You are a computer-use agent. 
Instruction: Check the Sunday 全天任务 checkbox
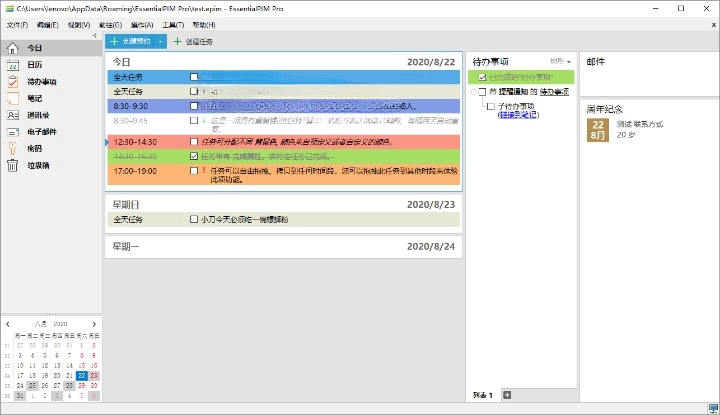tap(194, 219)
